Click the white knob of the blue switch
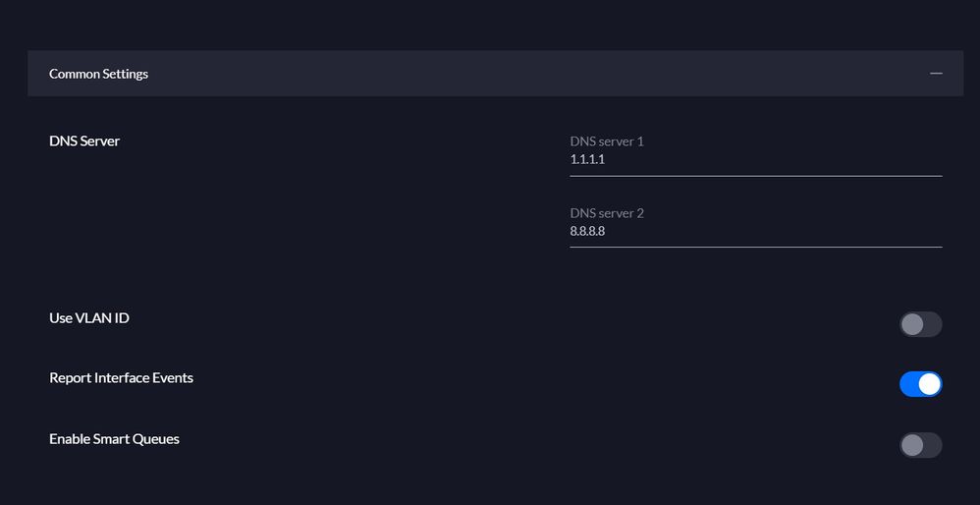Viewport: 980px width, 505px height. coord(929,384)
